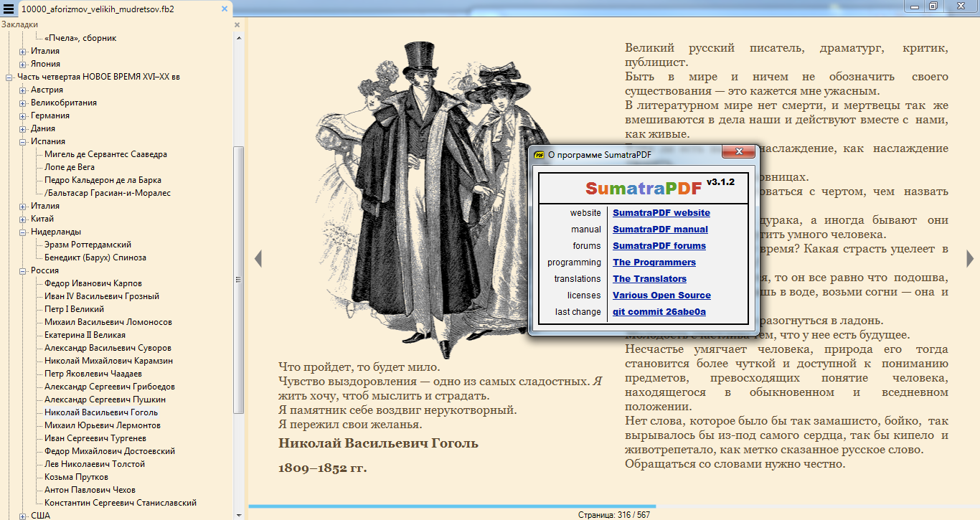Close the About SumatraPDF dialog
980x520 pixels.
[737, 153]
